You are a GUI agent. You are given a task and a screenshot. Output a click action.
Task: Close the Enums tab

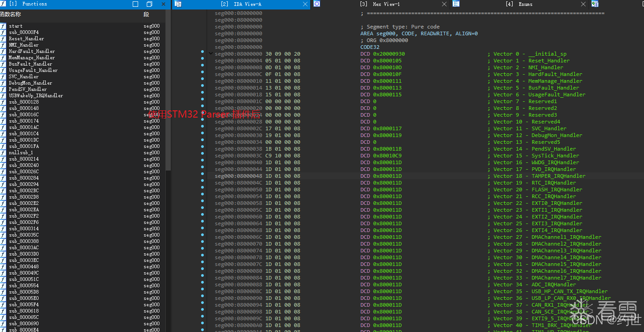[583, 4]
